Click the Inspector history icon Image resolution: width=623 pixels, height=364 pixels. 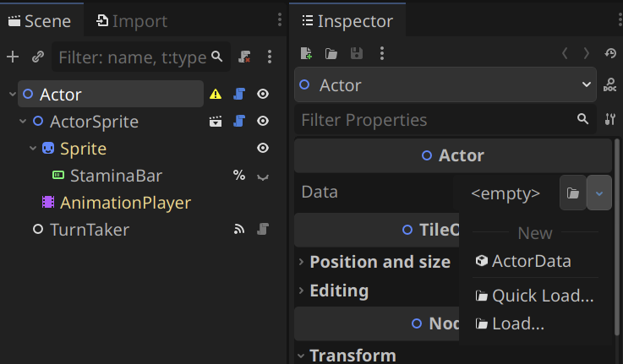tap(611, 54)
